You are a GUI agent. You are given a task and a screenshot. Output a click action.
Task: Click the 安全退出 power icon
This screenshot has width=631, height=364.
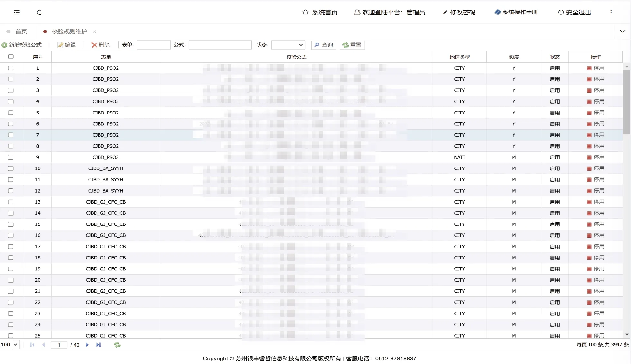coord(561,12)
